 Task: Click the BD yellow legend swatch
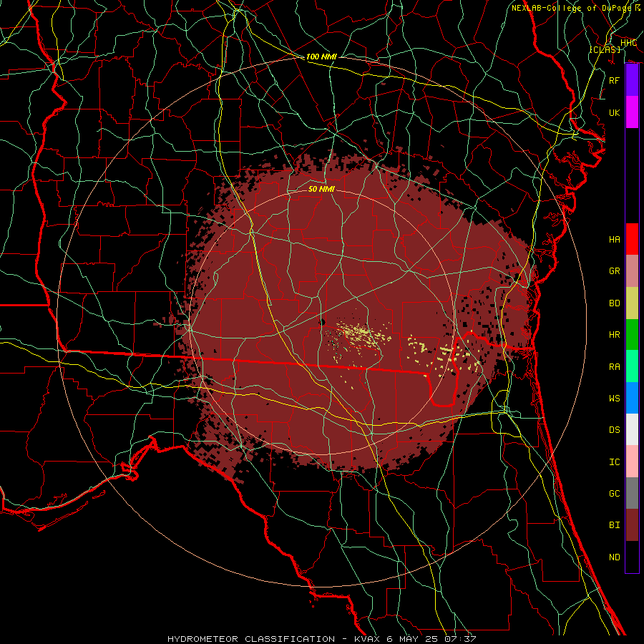[x=632, y=303]
